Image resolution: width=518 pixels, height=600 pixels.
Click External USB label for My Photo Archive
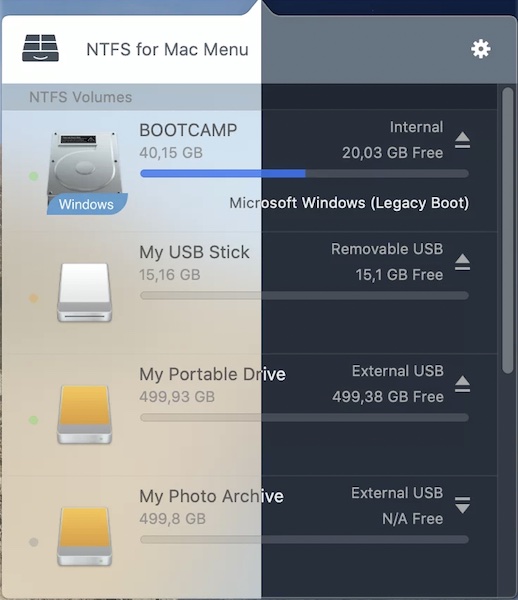[397, 493]
